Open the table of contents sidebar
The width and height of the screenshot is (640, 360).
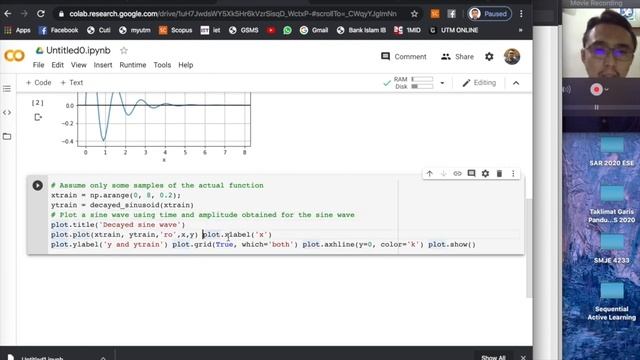7,89
